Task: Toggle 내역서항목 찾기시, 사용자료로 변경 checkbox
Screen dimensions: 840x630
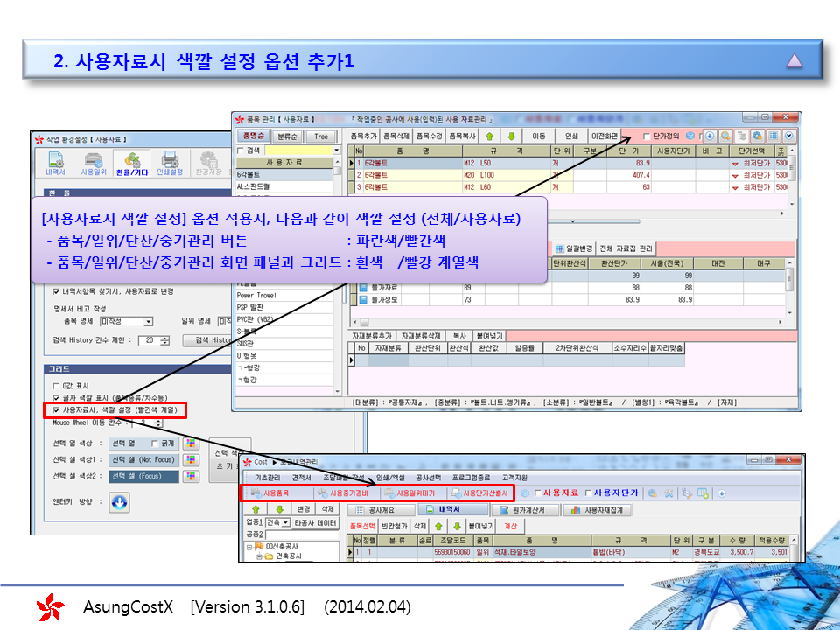Action: coord(56,292)
